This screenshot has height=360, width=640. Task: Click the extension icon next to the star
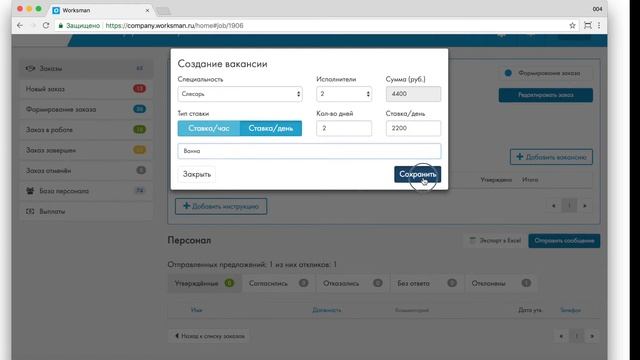(x=587, y=25)
